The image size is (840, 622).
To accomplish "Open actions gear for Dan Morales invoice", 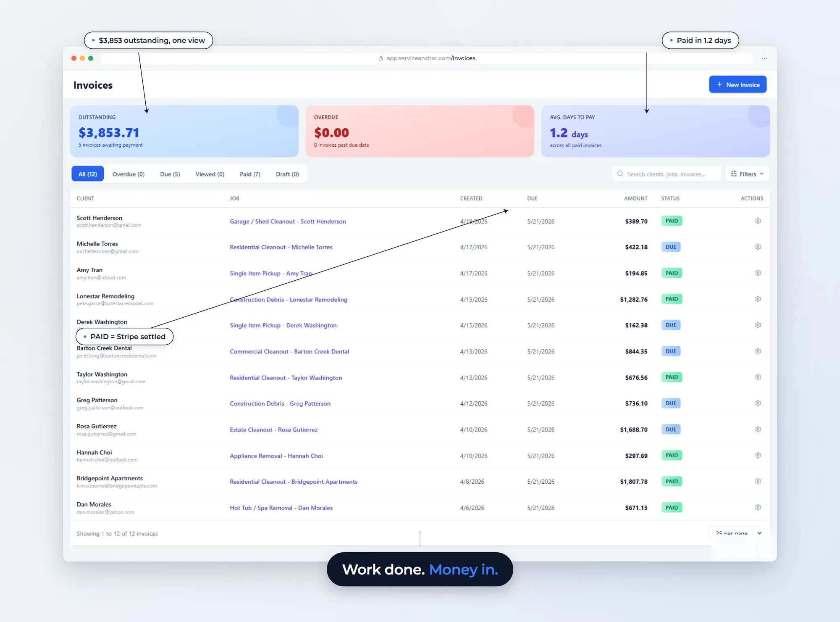I will [x=758, y=508].
